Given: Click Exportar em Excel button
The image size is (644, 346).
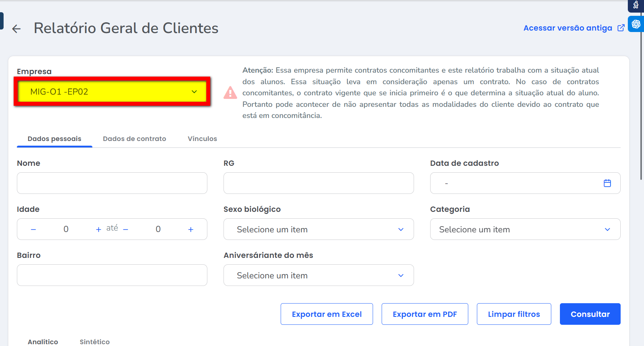Looking at the screenshot, I should coord(327,314).
